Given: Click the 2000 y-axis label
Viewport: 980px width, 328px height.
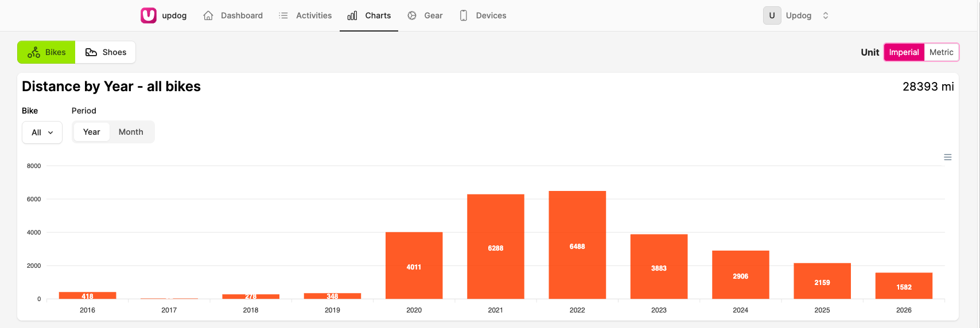Looking at the screenshot, I should coord(34,265).
